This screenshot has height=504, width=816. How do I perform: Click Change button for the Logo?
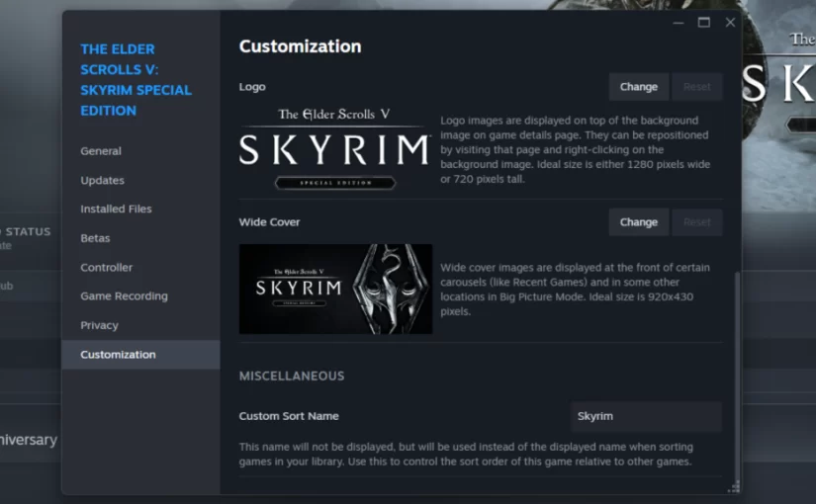tap(639, 87)
